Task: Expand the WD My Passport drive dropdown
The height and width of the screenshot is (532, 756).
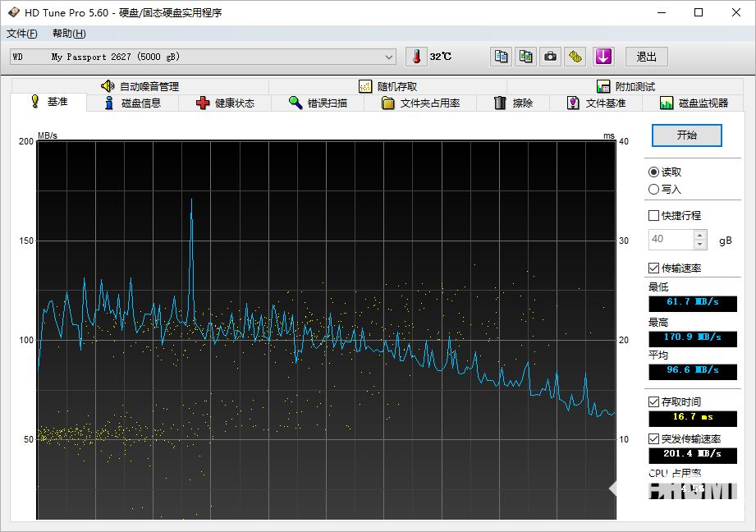Action: [x=389, y=57]
